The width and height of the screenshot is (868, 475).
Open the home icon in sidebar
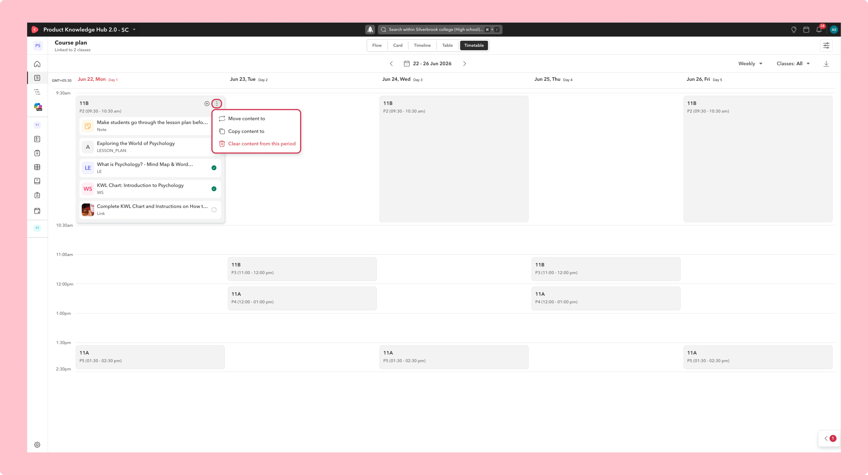point(37,64)
